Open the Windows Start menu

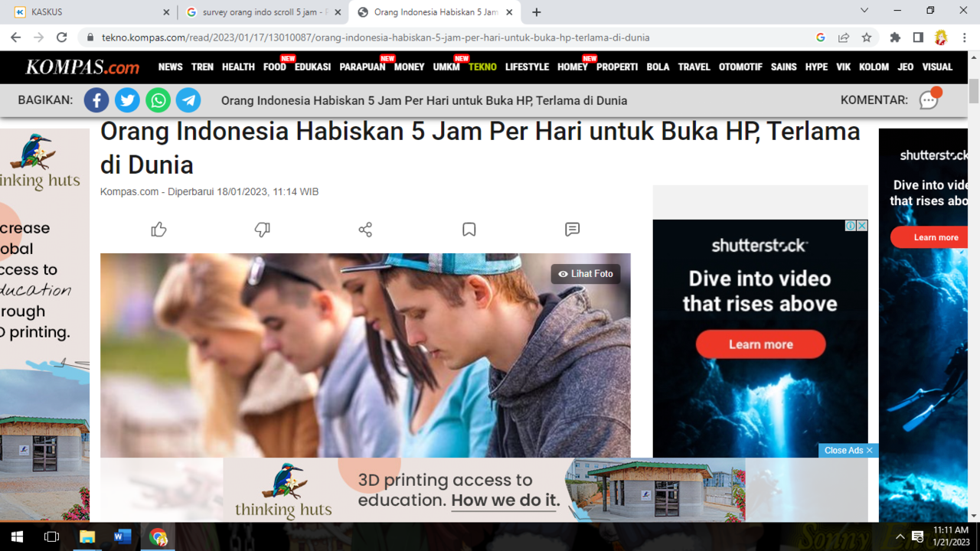tap(17, 536)
